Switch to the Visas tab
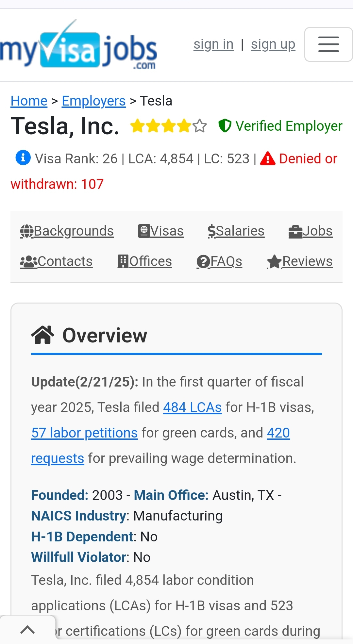Viewport: 353px width, 644px height. [161, 231]
